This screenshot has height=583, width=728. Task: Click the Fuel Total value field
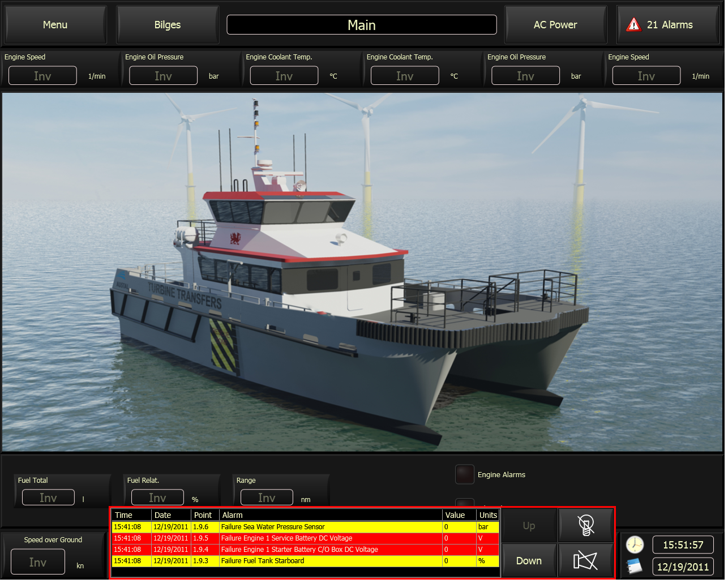(x=48, y=498)
